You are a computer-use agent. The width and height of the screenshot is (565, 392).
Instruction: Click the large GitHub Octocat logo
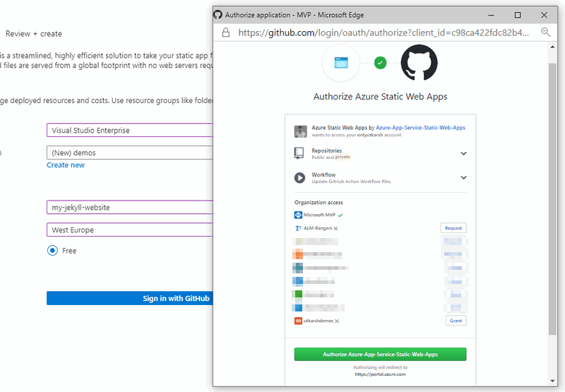(419, 63)
